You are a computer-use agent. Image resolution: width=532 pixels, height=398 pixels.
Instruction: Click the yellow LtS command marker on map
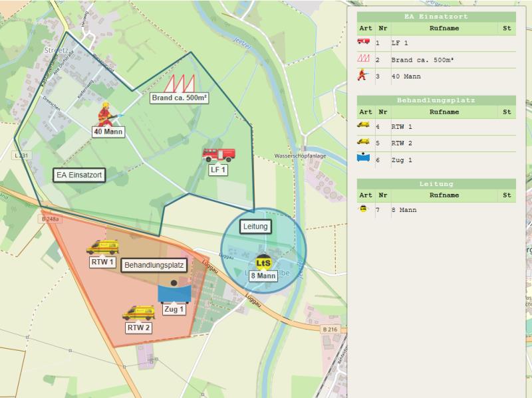264,262
